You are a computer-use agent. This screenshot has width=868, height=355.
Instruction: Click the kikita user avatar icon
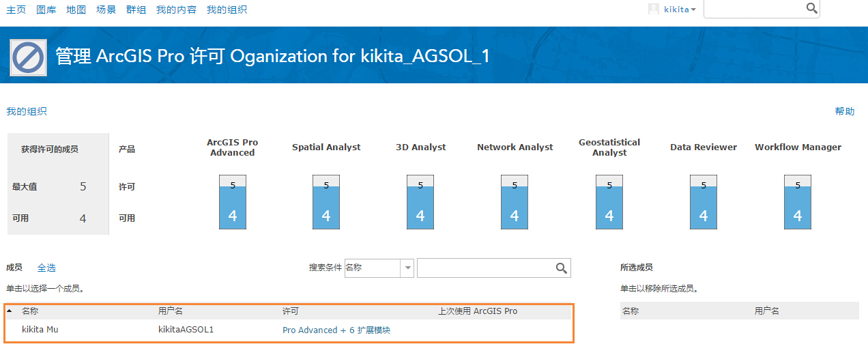(654, 10)
